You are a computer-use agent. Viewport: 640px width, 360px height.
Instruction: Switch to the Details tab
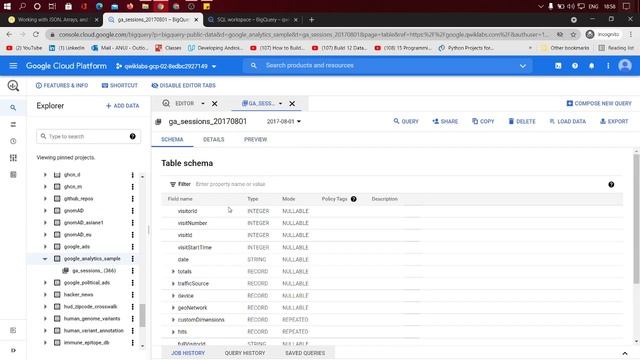coord(213,140)
